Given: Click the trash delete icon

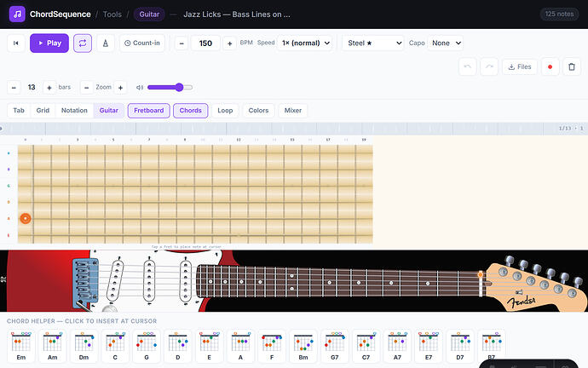Looking at the screenshot, I should tap(572, 66).
